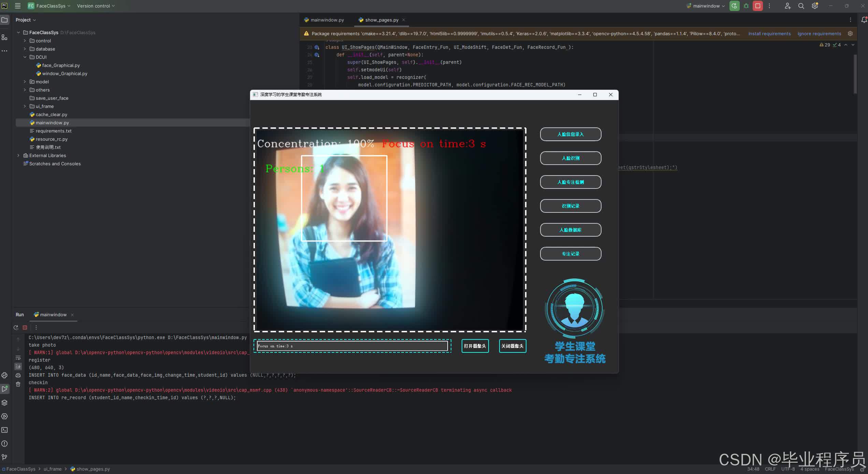Open the mainwindow run configuration dropdown
This screenshot has width=868, height=474.
706,6
